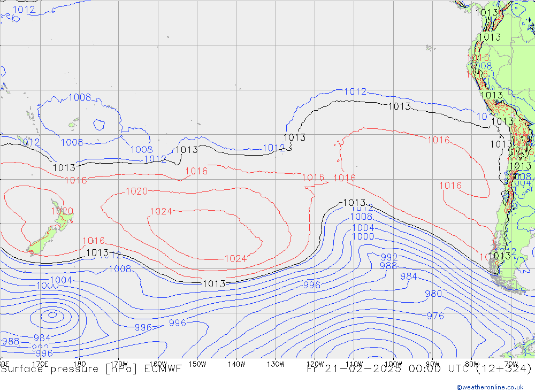Click the 980 isobar label

coord(433,294)
